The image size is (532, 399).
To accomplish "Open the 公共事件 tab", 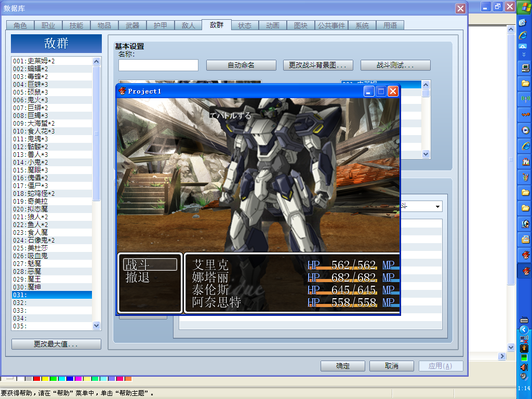I will [x=331, y=25].
